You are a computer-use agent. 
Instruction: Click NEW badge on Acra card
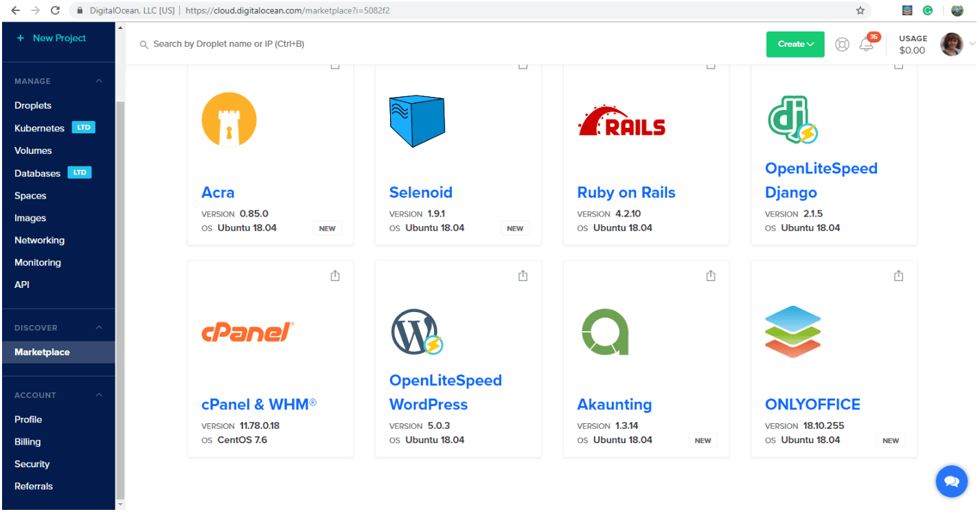(x=328, y=228)
